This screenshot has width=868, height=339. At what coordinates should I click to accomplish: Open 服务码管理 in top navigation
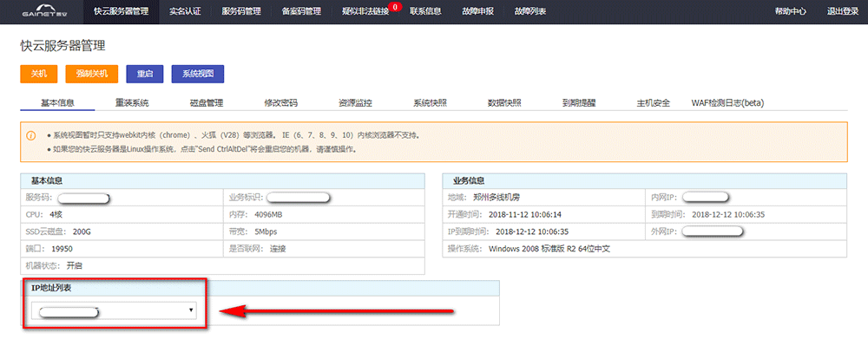240,11
